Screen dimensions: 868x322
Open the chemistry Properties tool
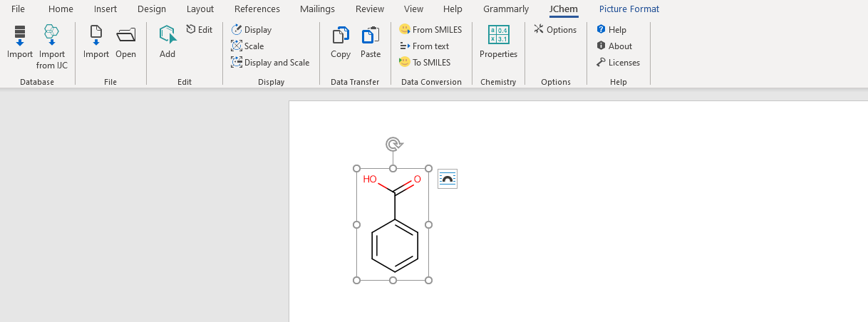coord(498,41)
